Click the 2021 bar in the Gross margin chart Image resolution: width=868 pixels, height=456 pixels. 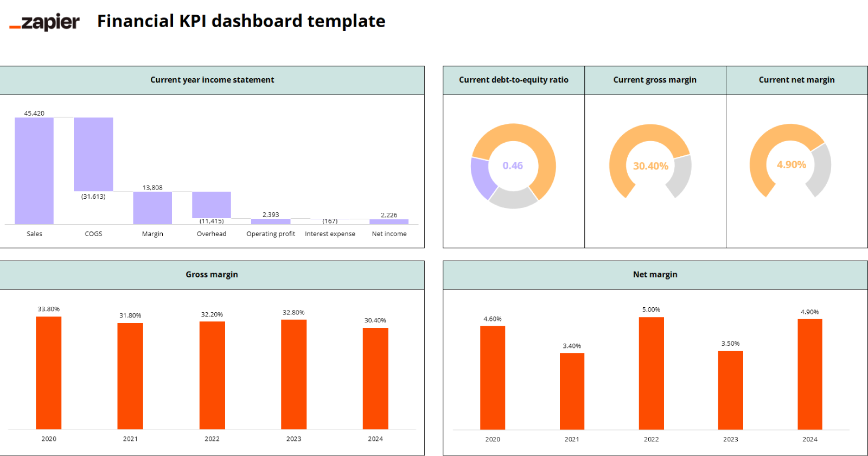pos(130,376)
